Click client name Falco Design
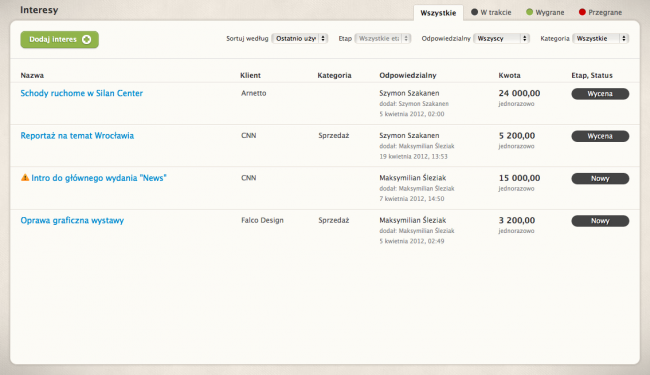Viewport: 650px width, 375px height. click(262, 220)
